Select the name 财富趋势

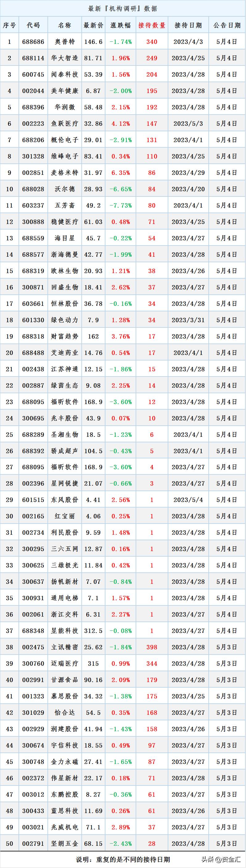[x=64, y=336]
